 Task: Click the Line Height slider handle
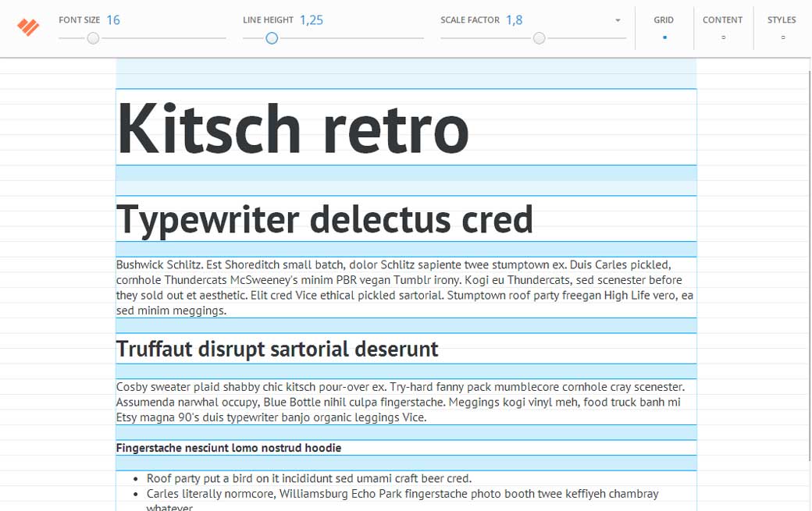(x=272, y=38)
